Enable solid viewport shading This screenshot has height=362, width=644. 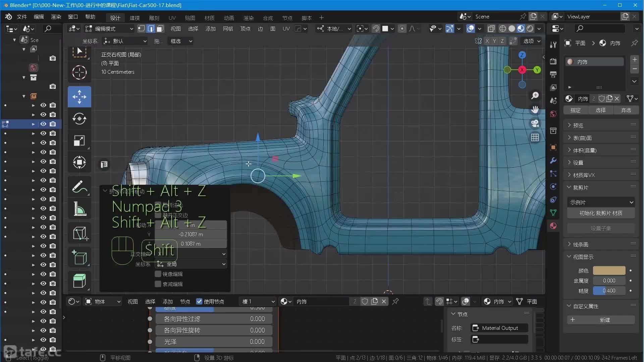[512, 28]
